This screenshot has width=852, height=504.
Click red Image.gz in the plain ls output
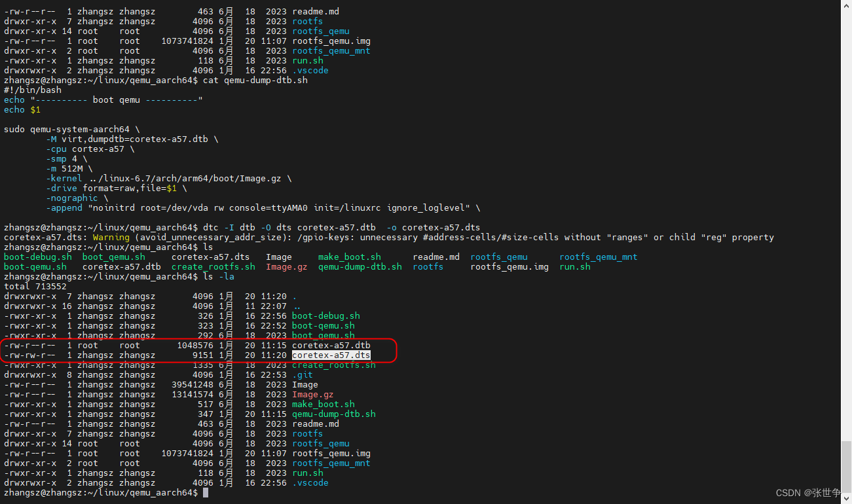[287, 266]
